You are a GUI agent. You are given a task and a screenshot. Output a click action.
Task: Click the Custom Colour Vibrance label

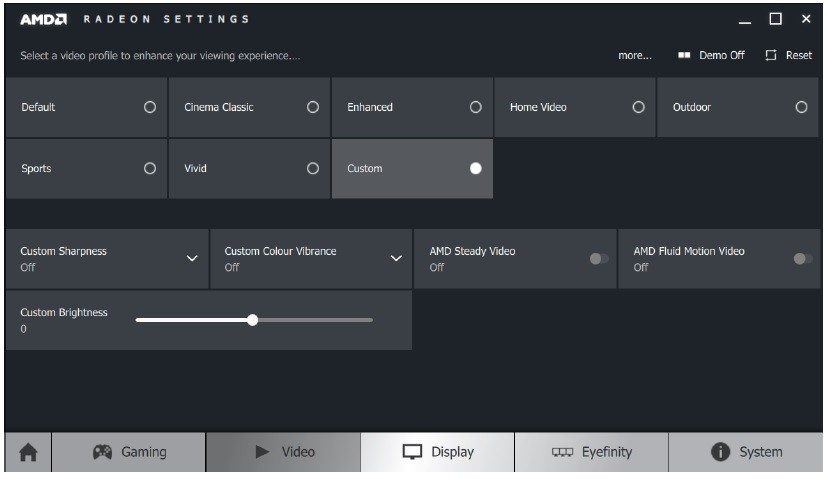280,252
